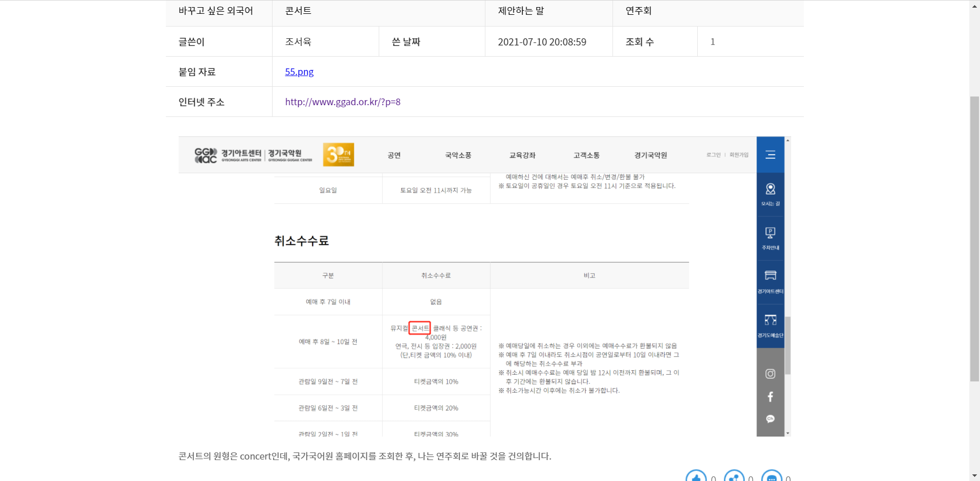The image size is (980, 481).
Task: Open the 고객소통 menu item
Action: point(586,155)
